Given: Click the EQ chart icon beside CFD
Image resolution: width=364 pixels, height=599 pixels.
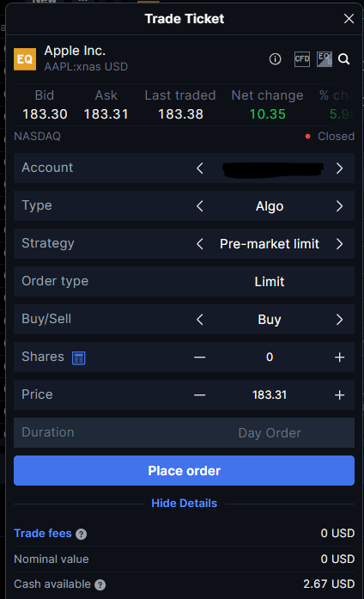Looking at the screenshot, I should coord(325,59).
